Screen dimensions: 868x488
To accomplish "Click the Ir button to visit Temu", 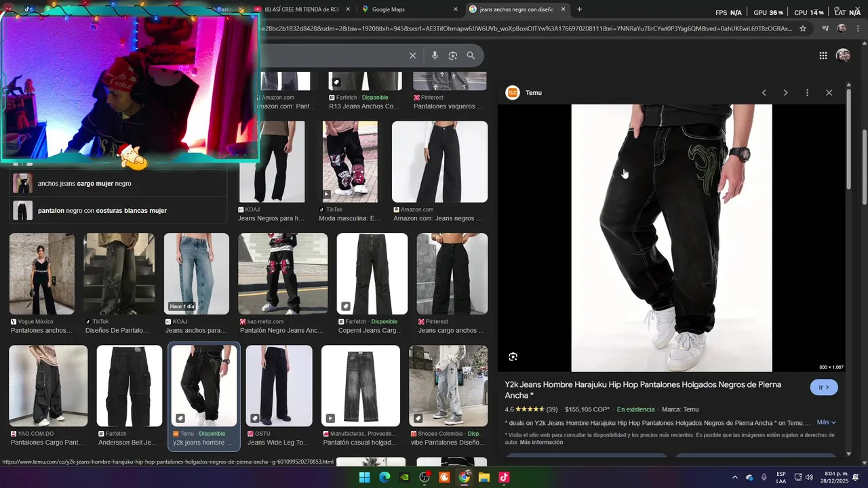I will (824, 387).
